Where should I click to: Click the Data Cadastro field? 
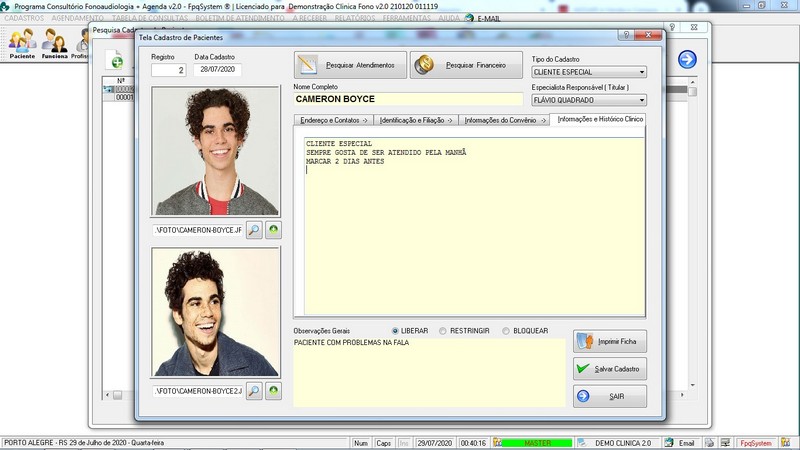[217, 69]
